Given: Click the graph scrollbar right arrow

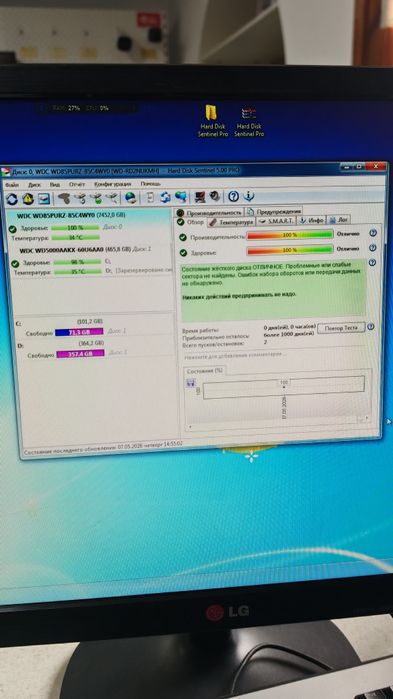Looking at the screenshot, I should pyautogui.click(x=367, y=419).
